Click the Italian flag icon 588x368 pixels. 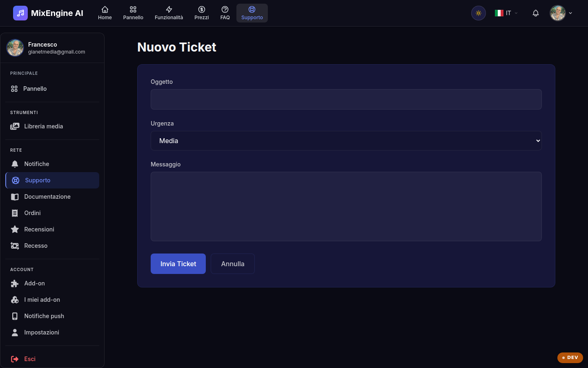(499, 13)
